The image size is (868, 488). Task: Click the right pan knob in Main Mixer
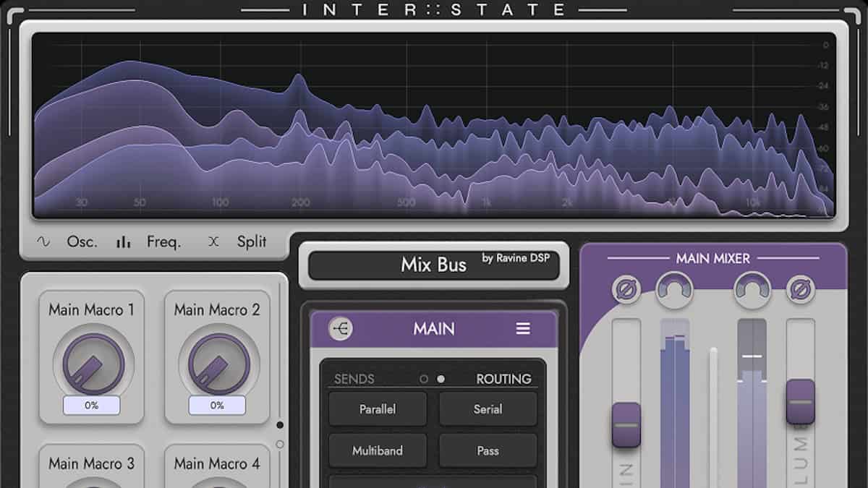pyautogui.click(x=752, y=290)
